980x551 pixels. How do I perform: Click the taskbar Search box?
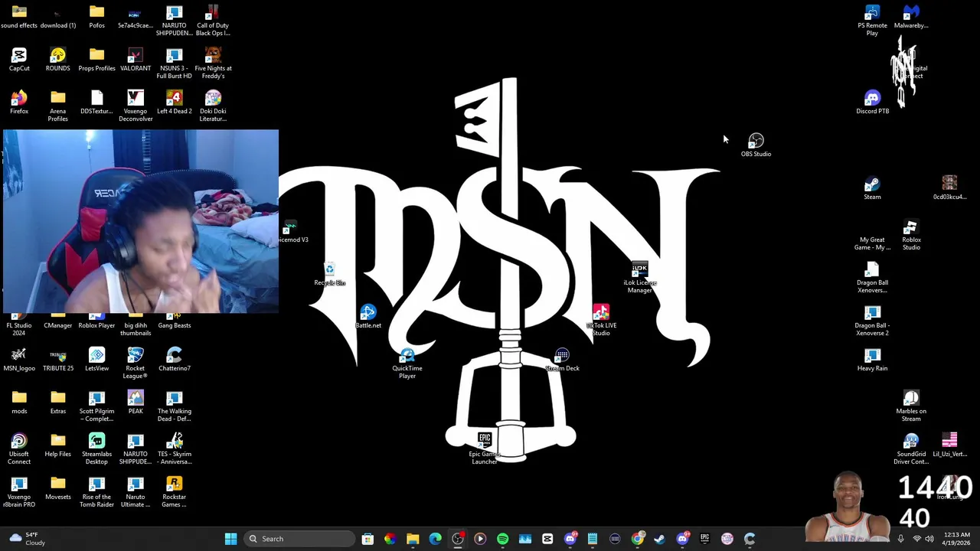300,539
